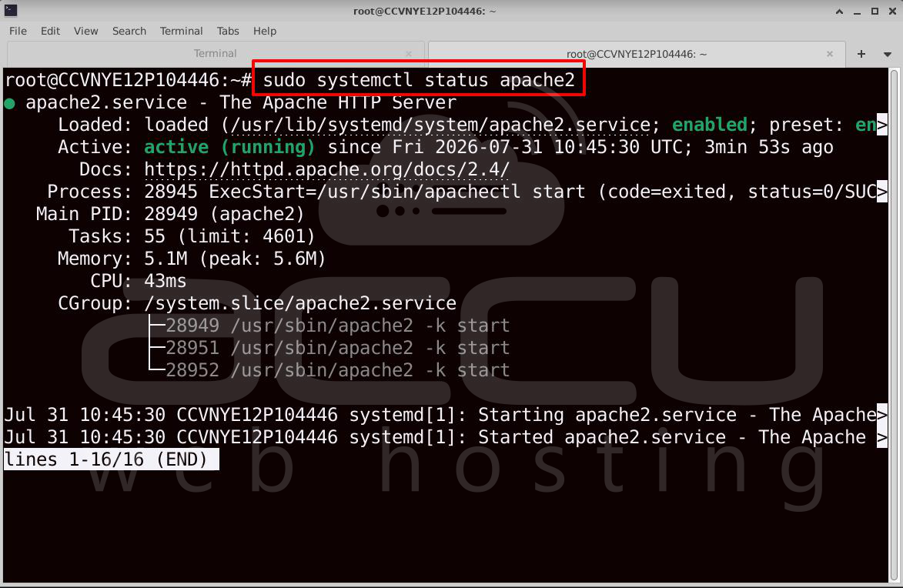Viewport: 903px width, 588px height.
Task: Close the first Terminal tab
Action: point(408,54)
